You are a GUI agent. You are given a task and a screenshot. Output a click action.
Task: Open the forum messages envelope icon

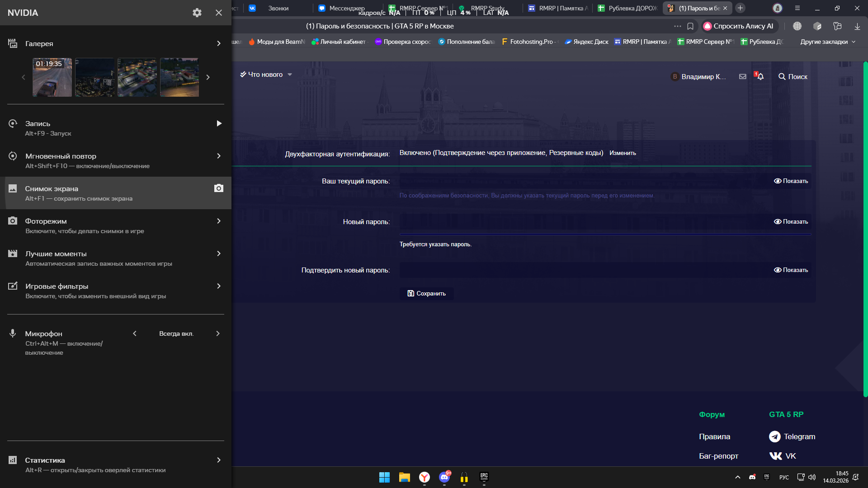pos(742,77)
